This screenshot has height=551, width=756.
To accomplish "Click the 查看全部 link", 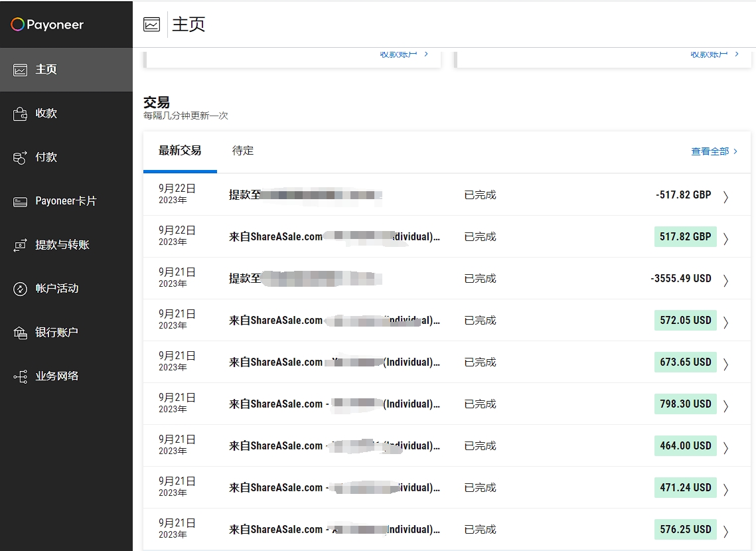I will pyautogui.click(x=714, y=151).
